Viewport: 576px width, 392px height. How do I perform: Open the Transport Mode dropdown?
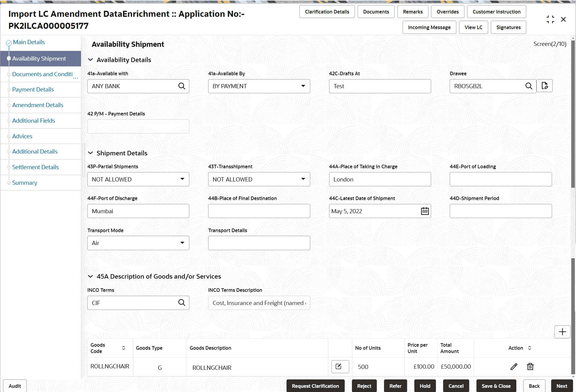tap(182, 243)
